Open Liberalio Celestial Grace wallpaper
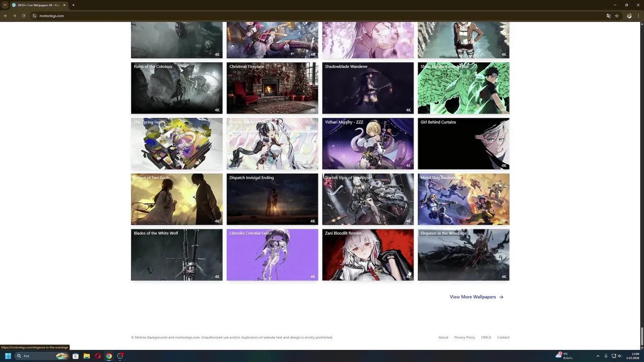Viewport: 644px width, 362px height. (272, 255)
